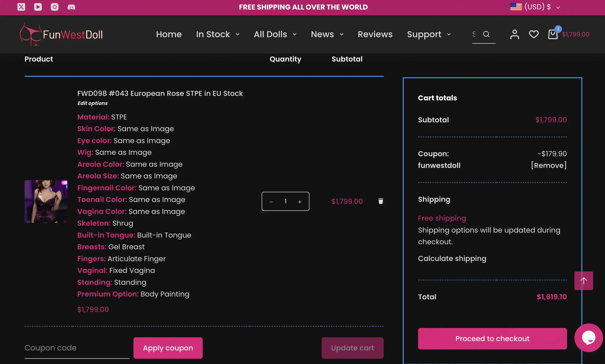605x364 pixels.
Task: Click the Eye color: Same as Image line
Action: tap(124, 141)
